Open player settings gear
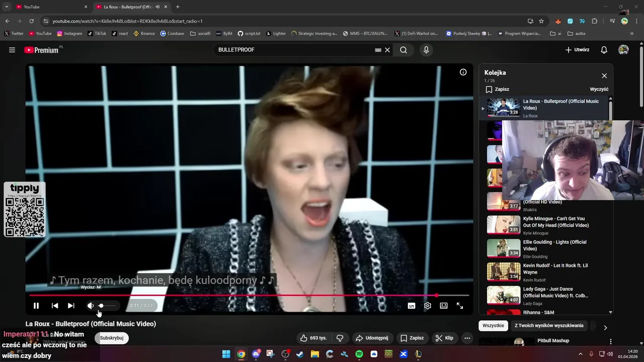Image resolution: width=644 pixels, height=362 pixels. pyautogui.click(x=428, y=306)
